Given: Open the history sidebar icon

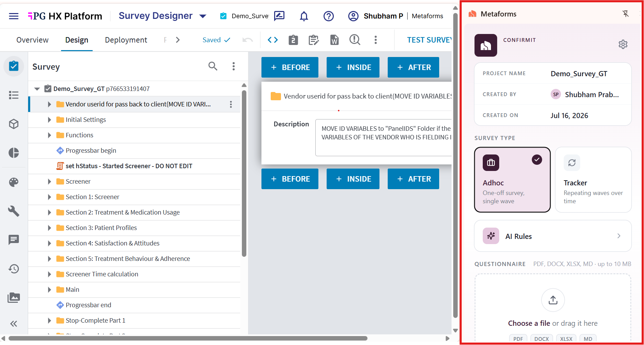Looking at the screenshot, I should click(x=14, y=269).
